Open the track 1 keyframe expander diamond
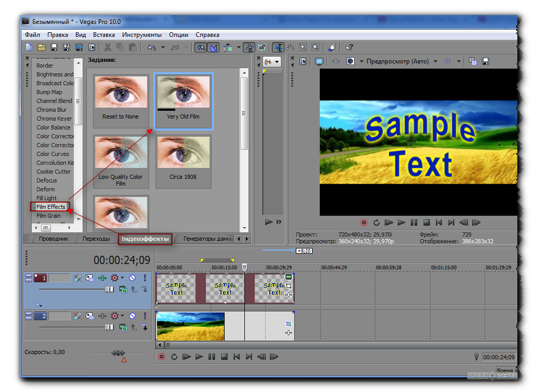The width and height of the screenshot is (534, 392). pos(38,305)
